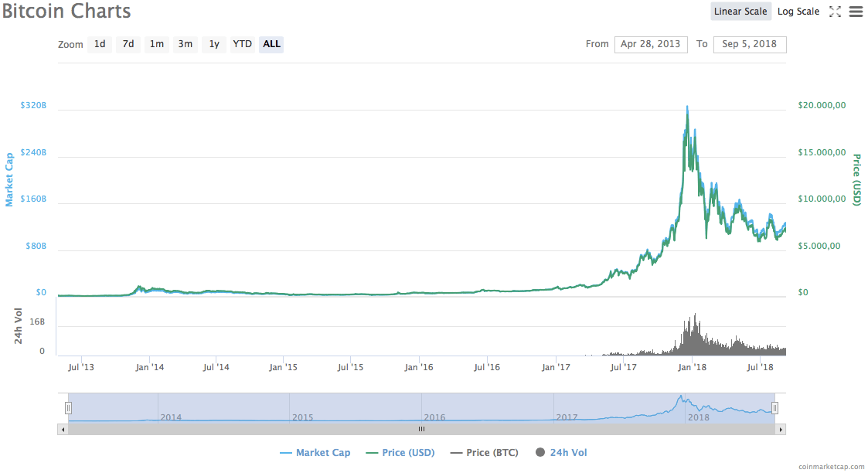The image size is (868, 473).
Task: Click the right arrow on the navigator scrollbar
Action: [x=782, y=427]
